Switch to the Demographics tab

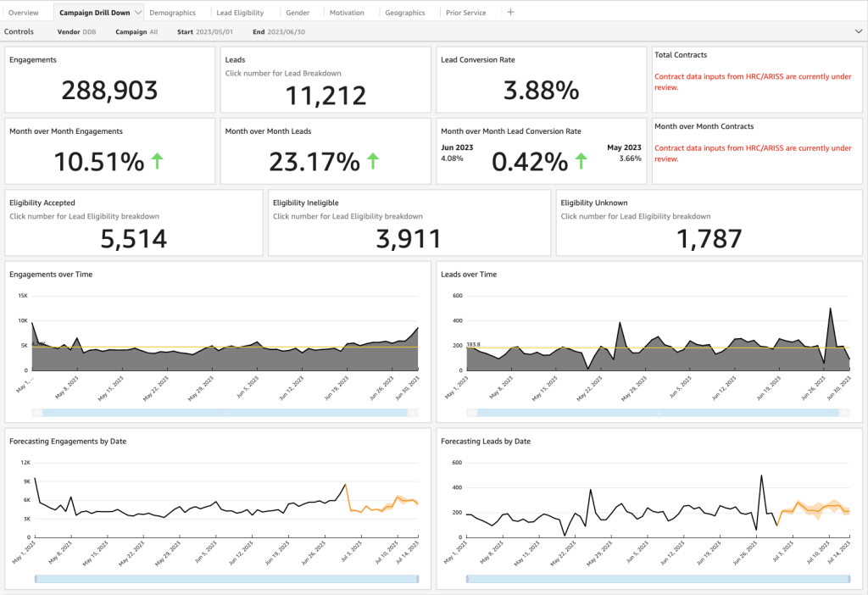(172, 12)
